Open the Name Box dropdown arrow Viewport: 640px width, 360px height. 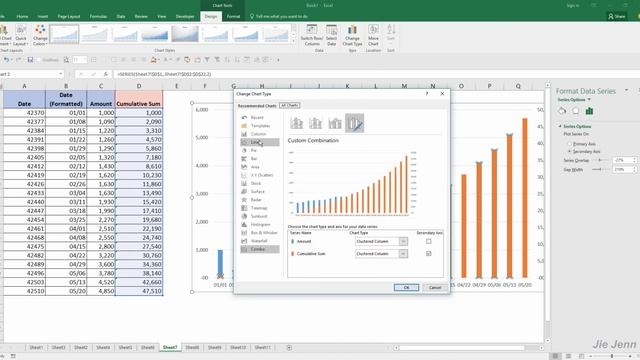(61, 74)
